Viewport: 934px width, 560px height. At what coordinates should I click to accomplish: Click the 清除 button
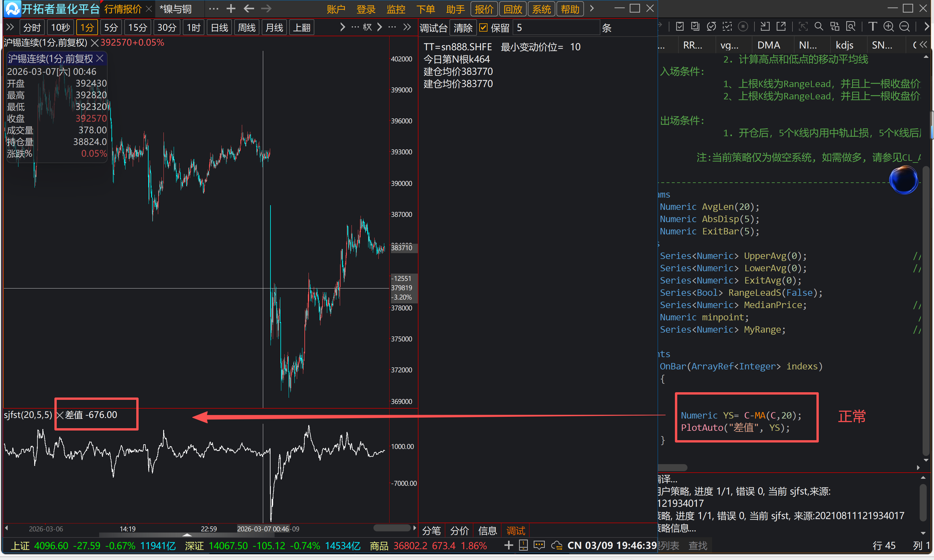click(x=463, y=28)
